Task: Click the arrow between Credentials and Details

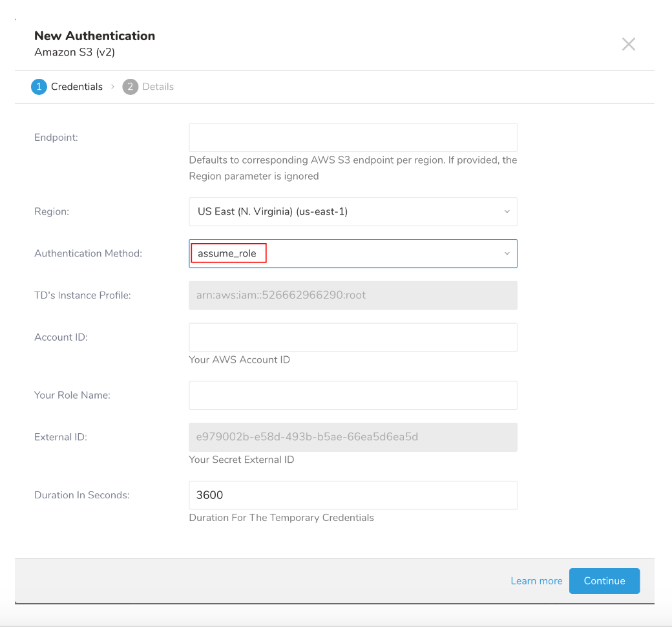Action: (112, 87)
